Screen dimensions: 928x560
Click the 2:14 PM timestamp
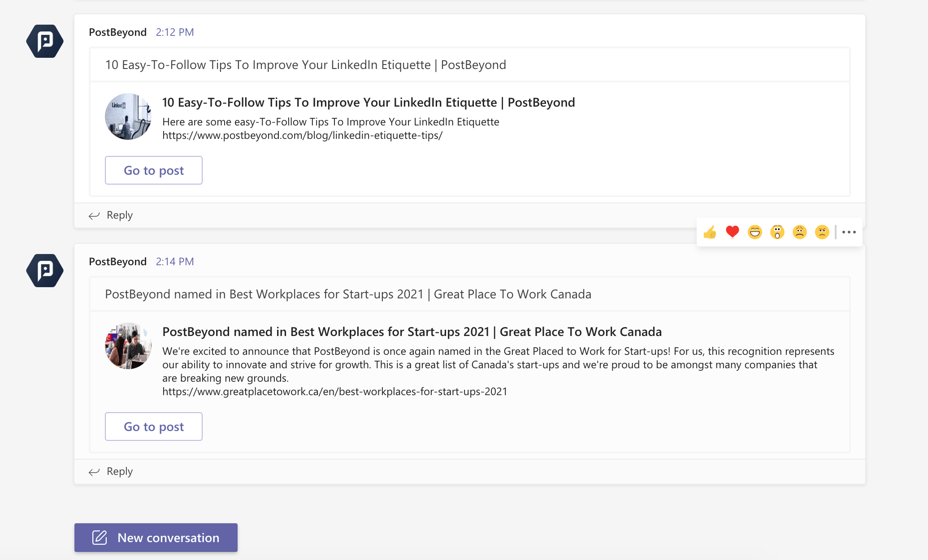[x=175, y=262]
